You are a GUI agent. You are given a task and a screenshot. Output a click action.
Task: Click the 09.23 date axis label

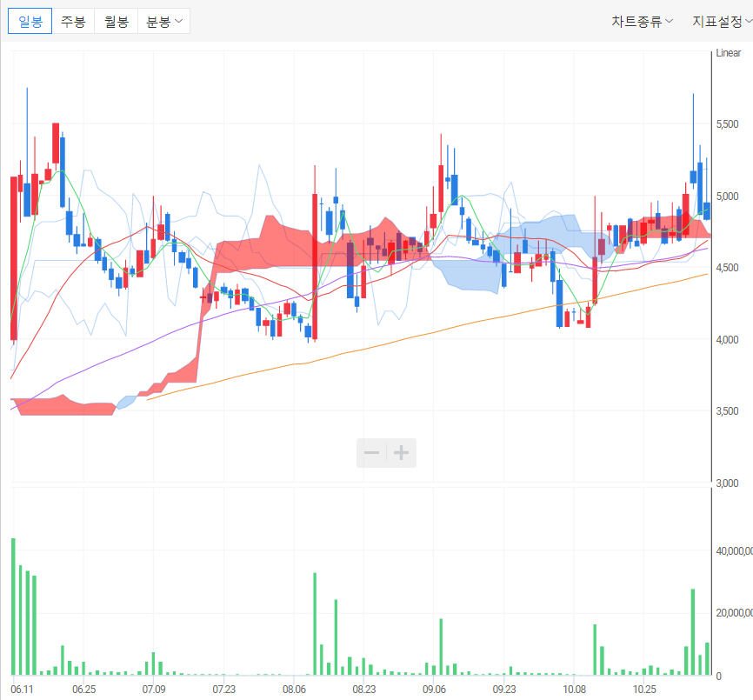coord(504,689)
